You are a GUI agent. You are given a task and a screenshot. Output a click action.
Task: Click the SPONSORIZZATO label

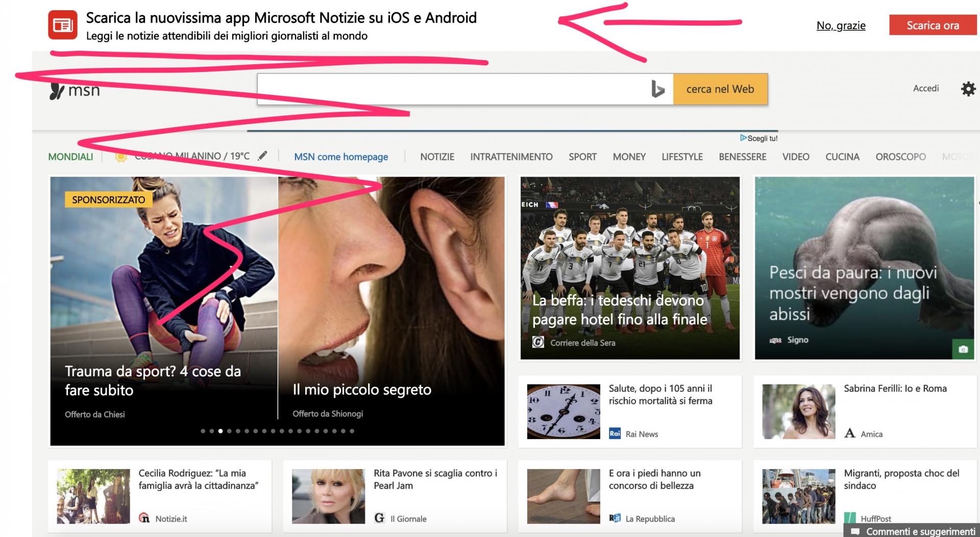point(108,200)
